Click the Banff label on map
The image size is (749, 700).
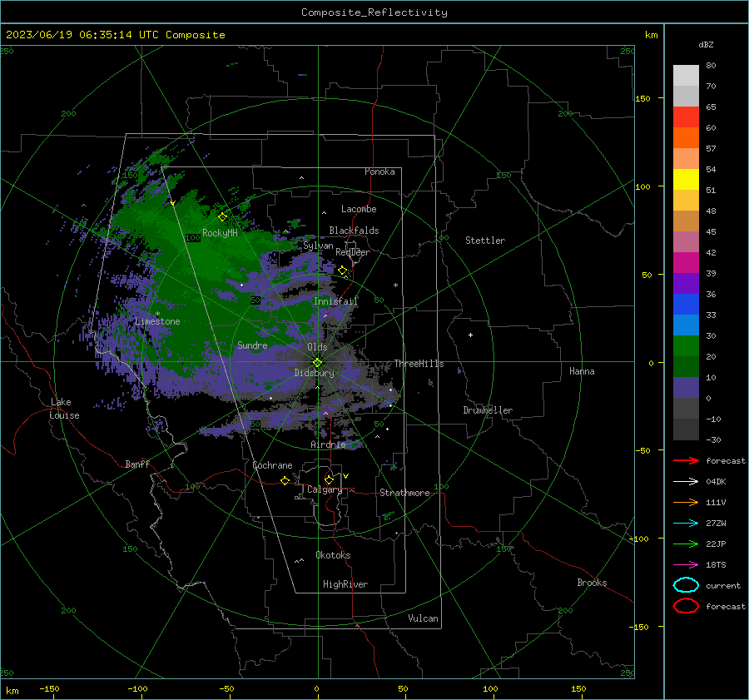click(137, 464)
